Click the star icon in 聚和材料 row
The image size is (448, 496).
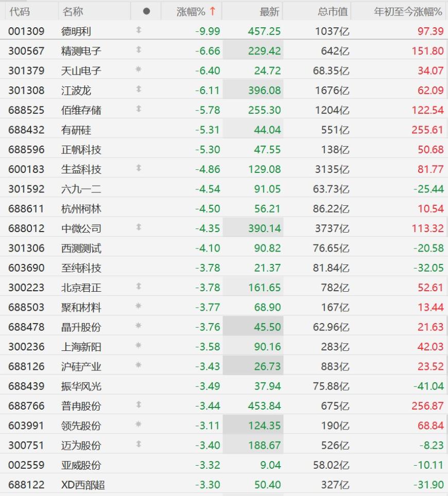(x=139, y=306)
